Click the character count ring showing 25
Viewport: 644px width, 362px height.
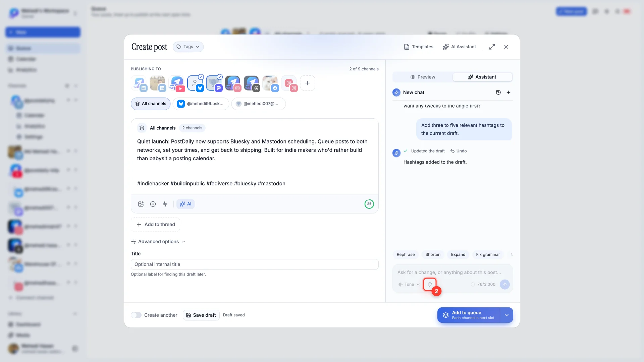click(369, 204)
